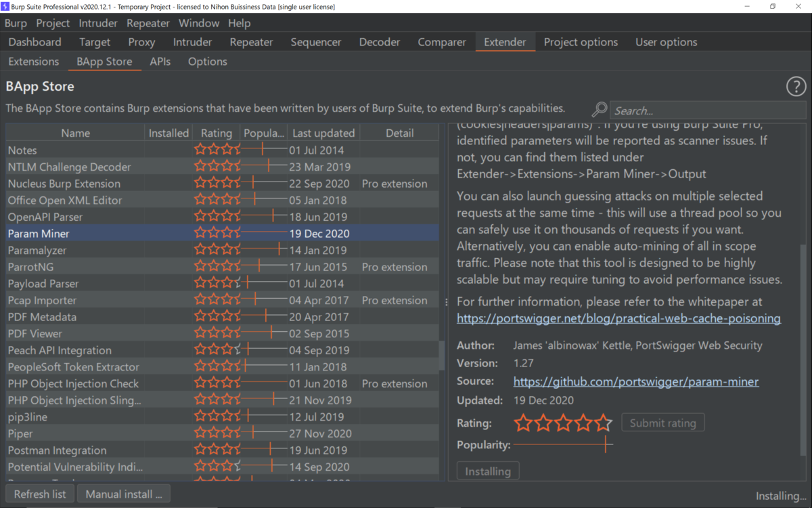The image size is (812, 508).
Task: Switch to the User options tab
Action: click(x=666, y=42)
